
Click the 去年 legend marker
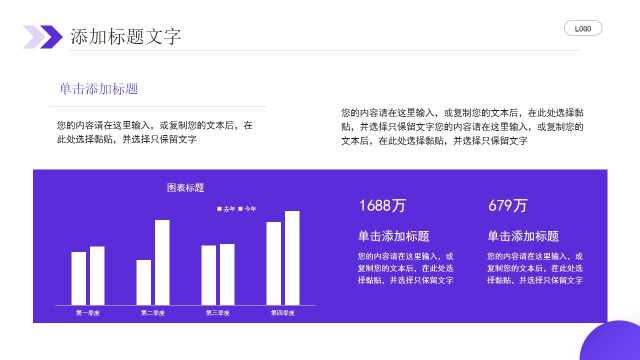click(219, 209)
